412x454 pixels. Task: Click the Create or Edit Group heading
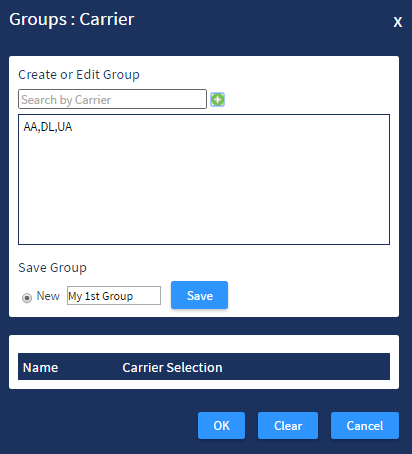click(79, 75)
